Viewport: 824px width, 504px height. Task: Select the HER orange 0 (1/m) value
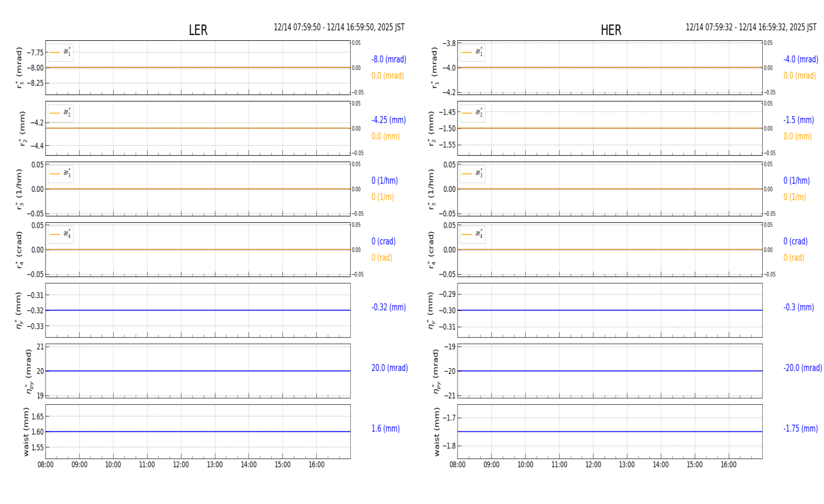pos(795,197)
